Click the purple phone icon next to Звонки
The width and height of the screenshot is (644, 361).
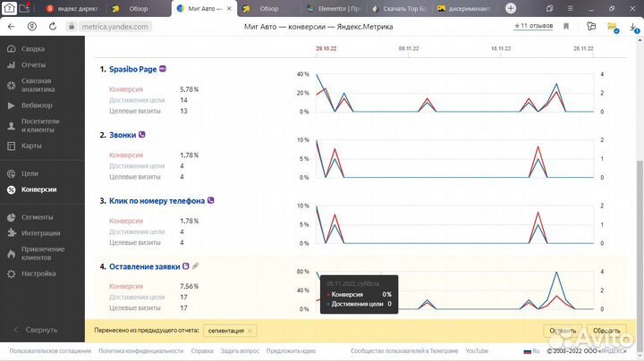[141, 135]
